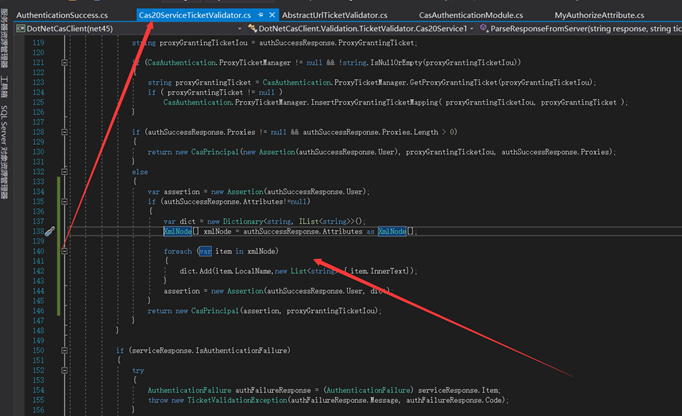
Task: Click line number 156 in the gutter
Action: pos(38,410)
